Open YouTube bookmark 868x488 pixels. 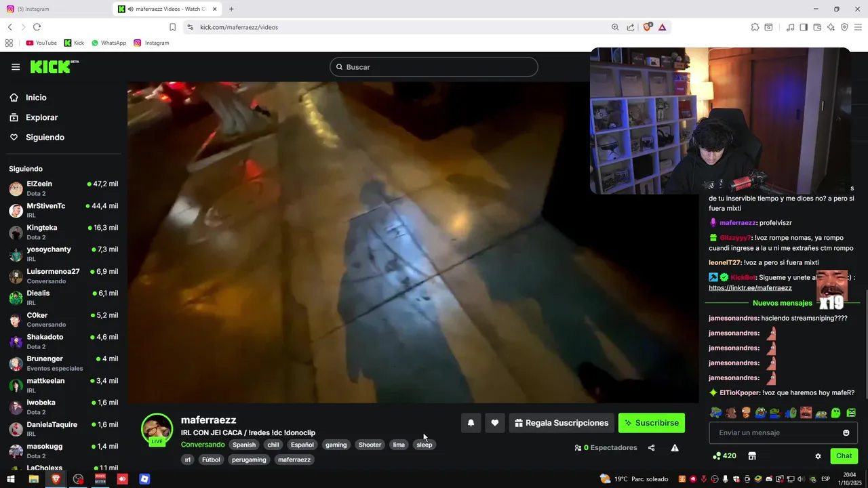click(41, 43)
